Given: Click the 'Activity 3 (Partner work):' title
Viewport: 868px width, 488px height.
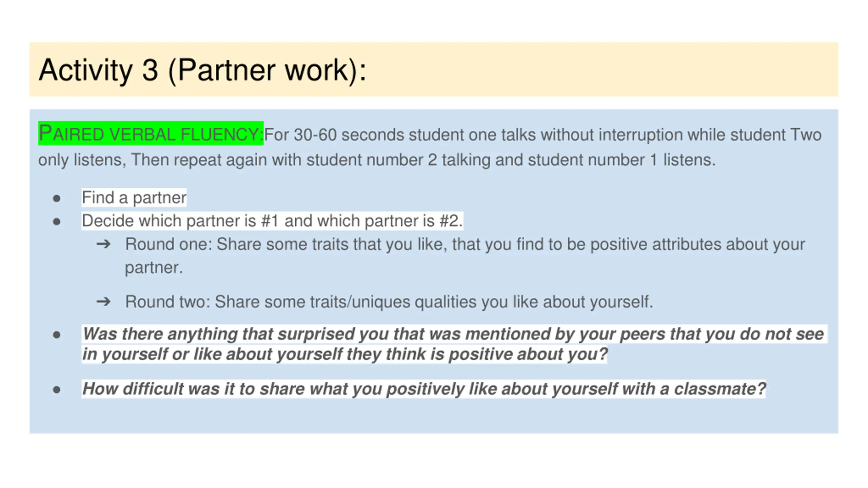Looking at the screenshot, I should click(x=202, y=70).
